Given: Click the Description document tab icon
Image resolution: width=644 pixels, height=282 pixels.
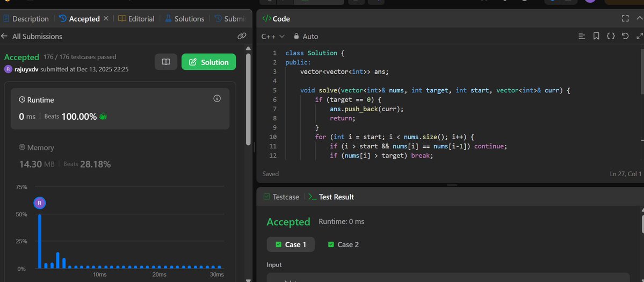Looking at the screenshot, I should click(x=6, y=18).
